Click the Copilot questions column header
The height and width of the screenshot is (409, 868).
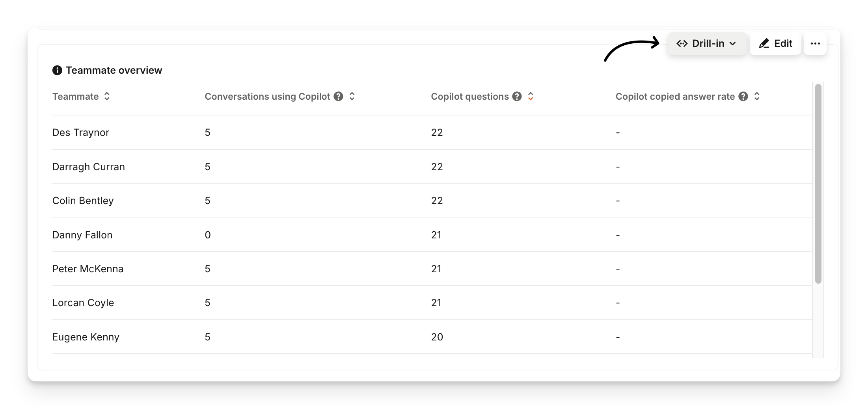469,97
